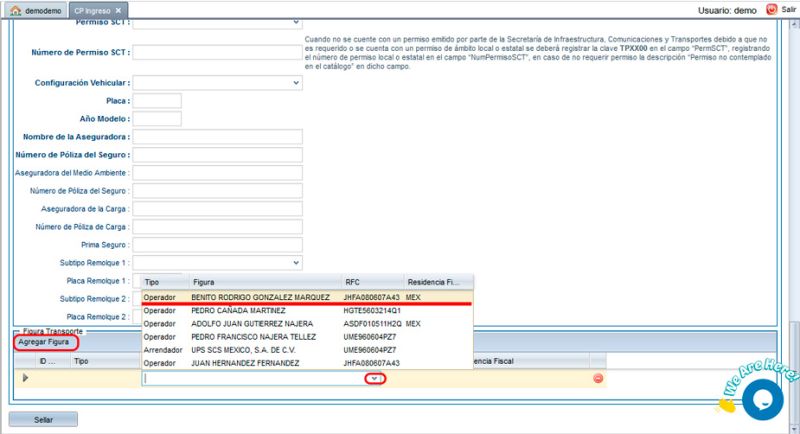
Task: Expand the Subtipo Remolque 1 dropdown
Action: [x=296, y=263]
